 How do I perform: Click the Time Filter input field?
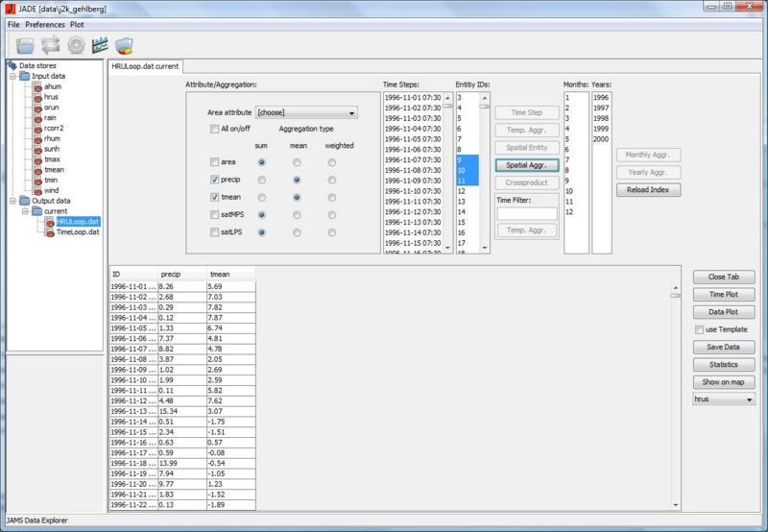pyautogui.click(x=525, y=213)
